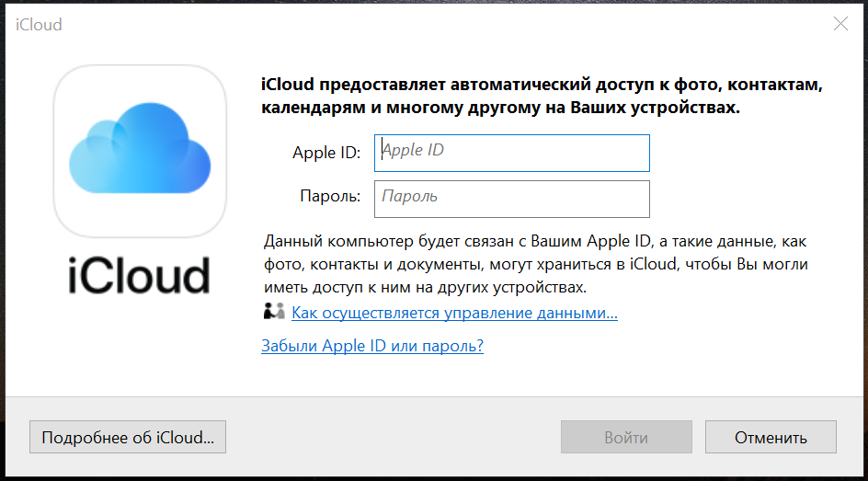
Task: Open the "Как осуществляется управление данными" link
Action: click(454, 313)
